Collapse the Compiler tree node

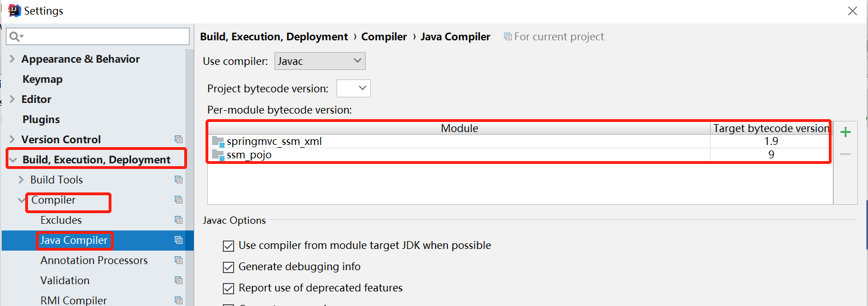22,200
